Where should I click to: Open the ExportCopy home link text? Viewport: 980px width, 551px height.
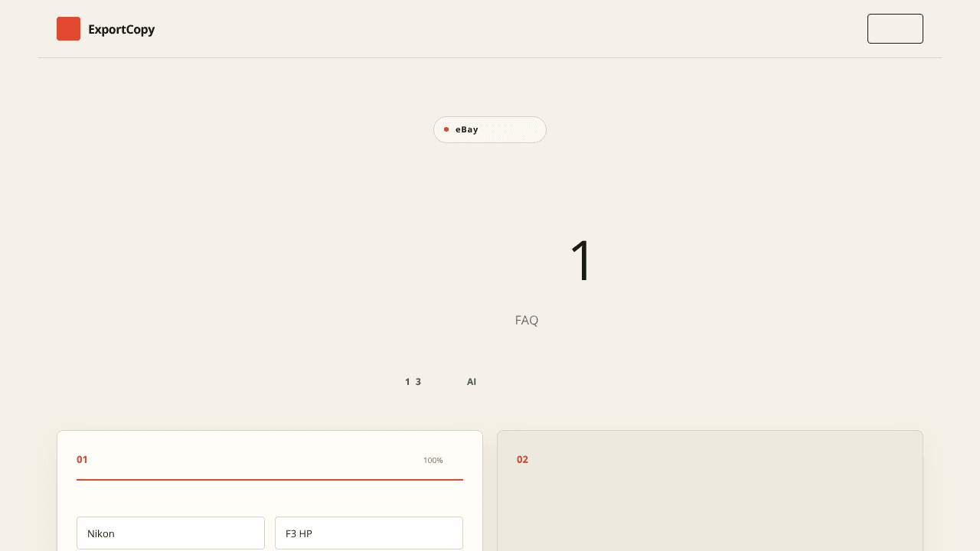click(121, 30)
